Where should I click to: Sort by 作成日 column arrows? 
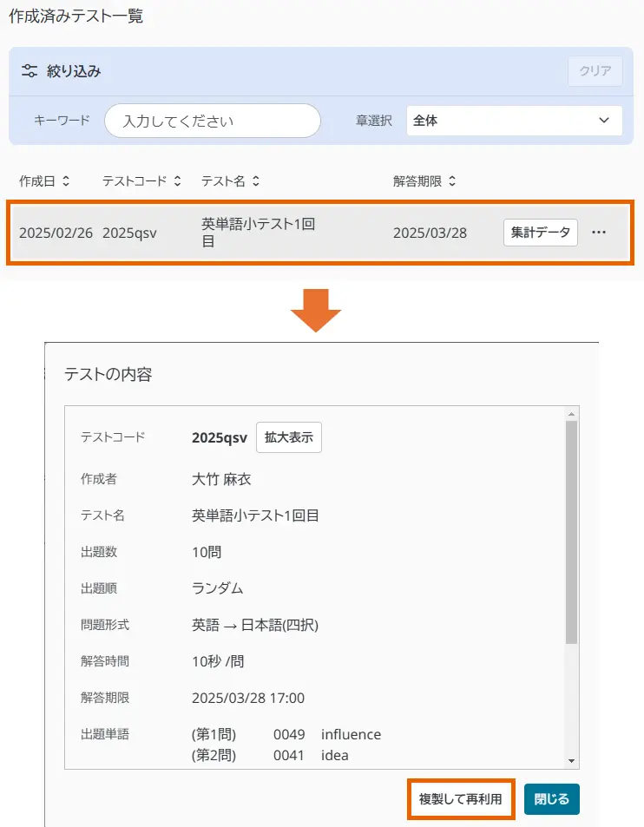coord(66,180)
